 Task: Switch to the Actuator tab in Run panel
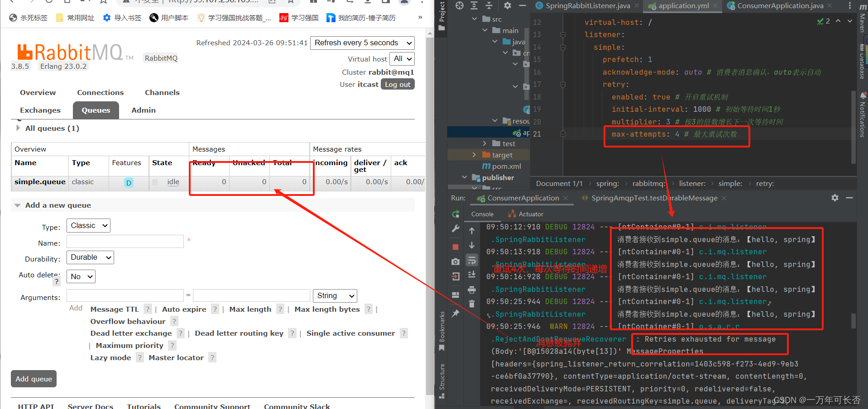(x=526, y=214)
